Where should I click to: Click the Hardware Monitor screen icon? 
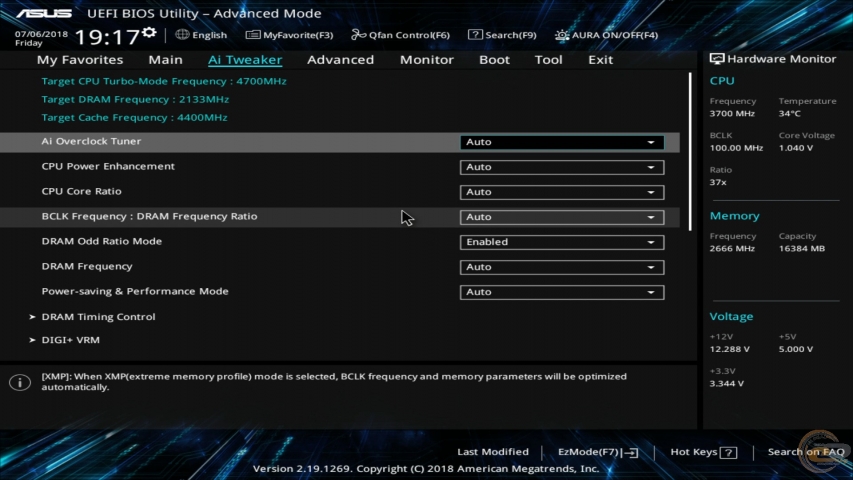pos(716,59)
